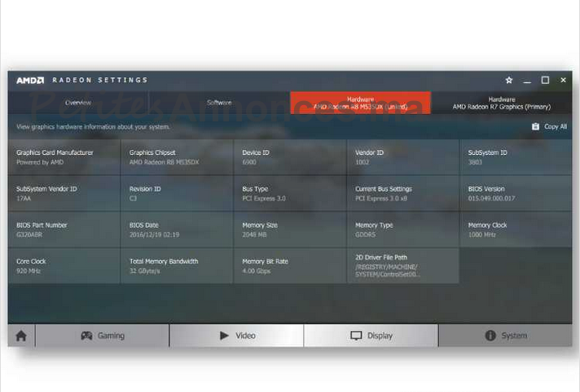Minimize the Radeon Settings window
580x392 pixels.
pyautogui.click(x=527, y=81)
